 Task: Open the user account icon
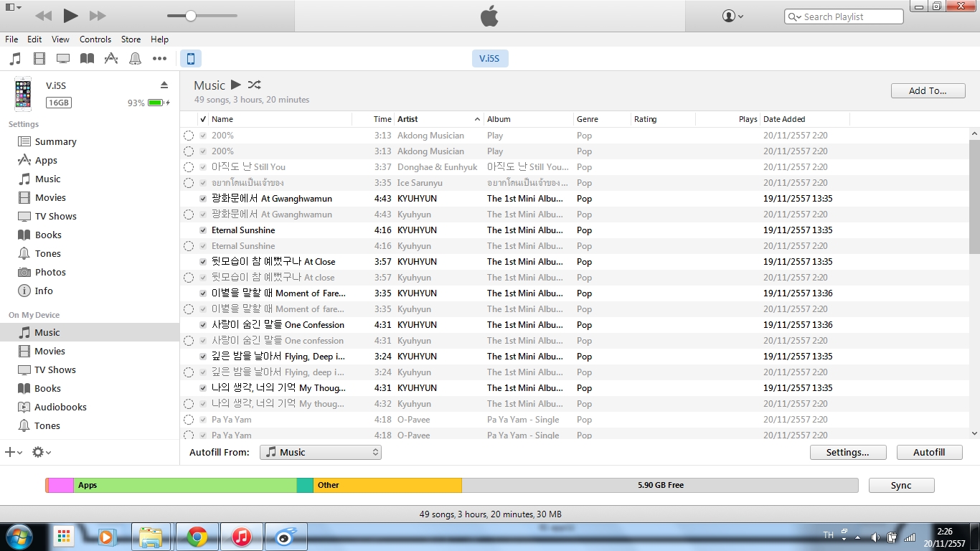tap(729, 16)
